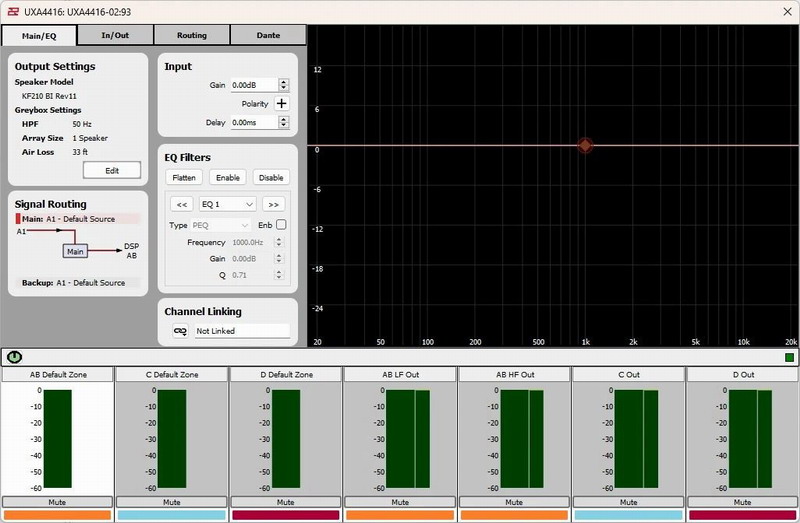
Task: Increase input Gain with stepper arrow
Action: [x=284, y=82]
